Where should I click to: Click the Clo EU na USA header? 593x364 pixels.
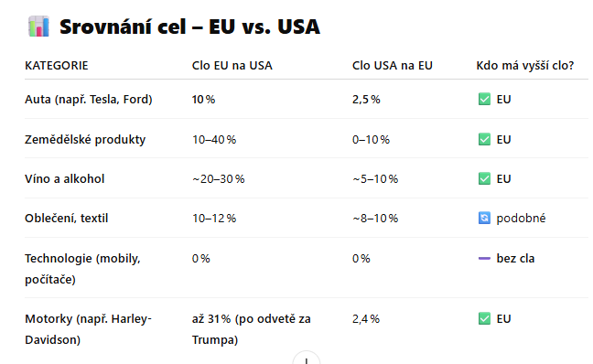coord(232,65)
